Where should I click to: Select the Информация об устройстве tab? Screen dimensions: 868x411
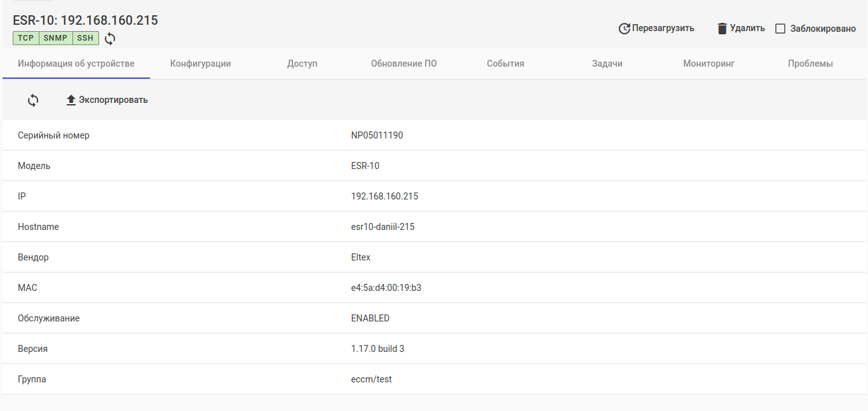tap(76, 64)
